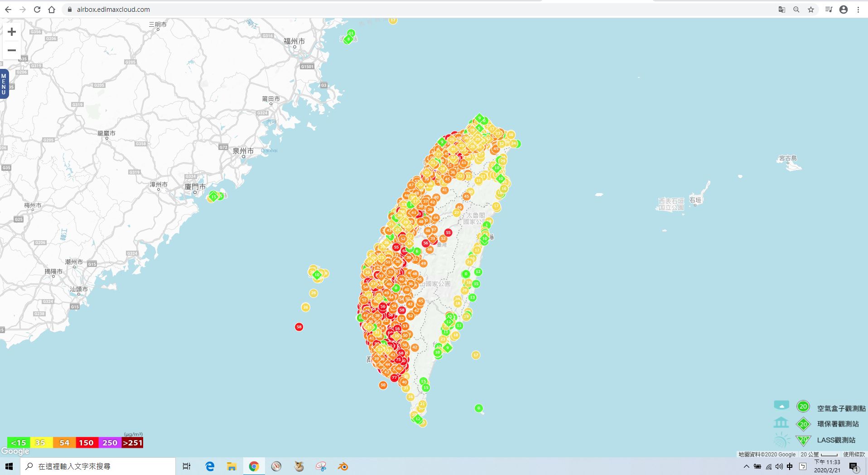Click the Google logo on the map
Screen dimensions: 868x475
click(15, 451)
